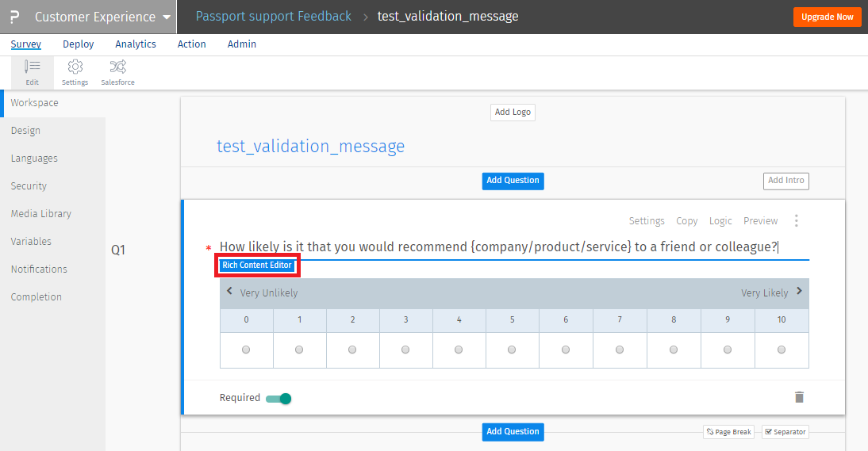Click the Passport support Feedback breadcrumb link
The width and height of the screenshot is (868, 451).
(x=273, y=16)
